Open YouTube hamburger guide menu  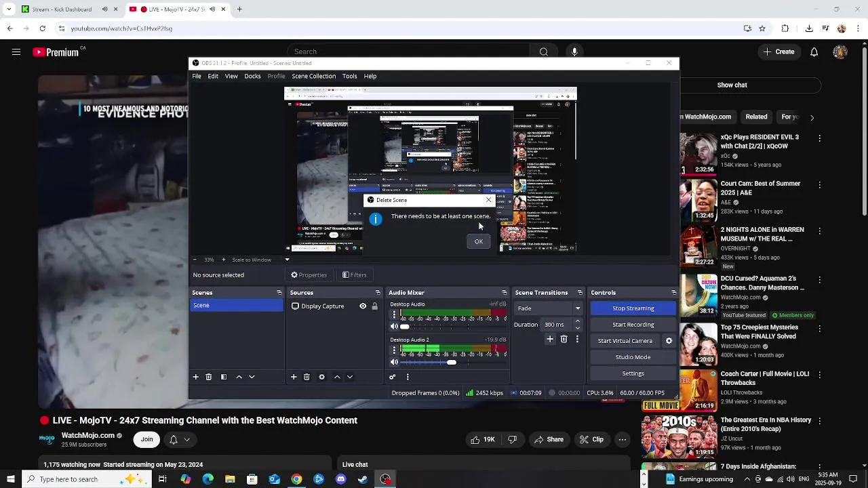tap(16, 52)
